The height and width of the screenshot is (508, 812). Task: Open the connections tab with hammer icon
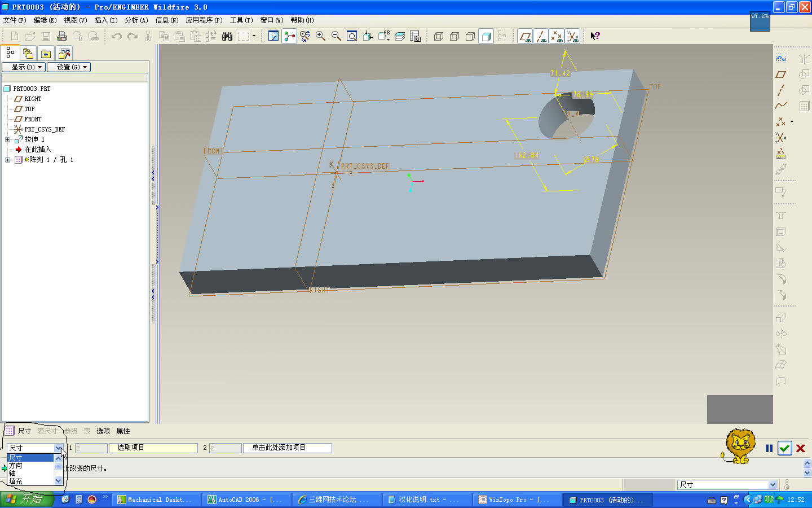click(x=64, y=54)
